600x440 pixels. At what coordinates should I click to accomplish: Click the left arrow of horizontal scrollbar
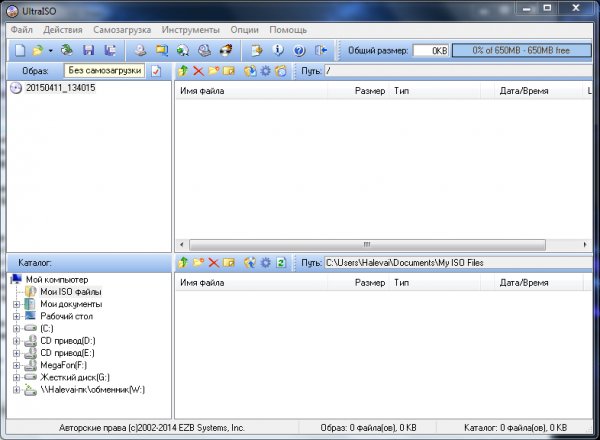tap(182, 244)
